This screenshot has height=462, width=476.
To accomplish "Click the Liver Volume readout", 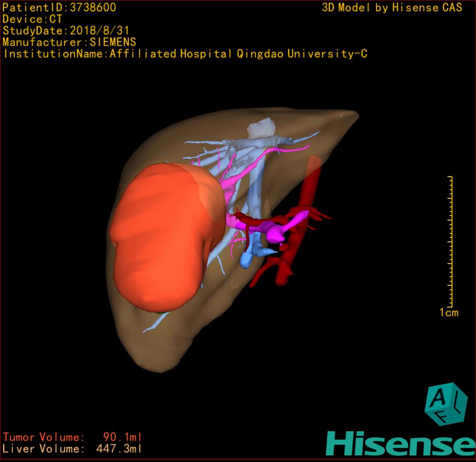I will click(72, 449).
